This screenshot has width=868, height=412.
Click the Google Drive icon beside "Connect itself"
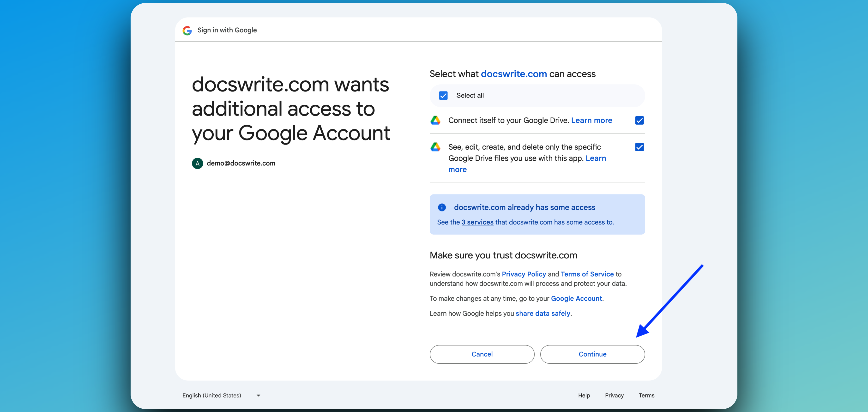436,120
